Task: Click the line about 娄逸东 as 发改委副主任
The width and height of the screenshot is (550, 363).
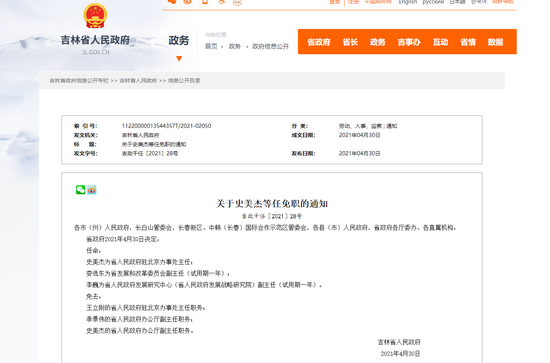Action: 158,274
